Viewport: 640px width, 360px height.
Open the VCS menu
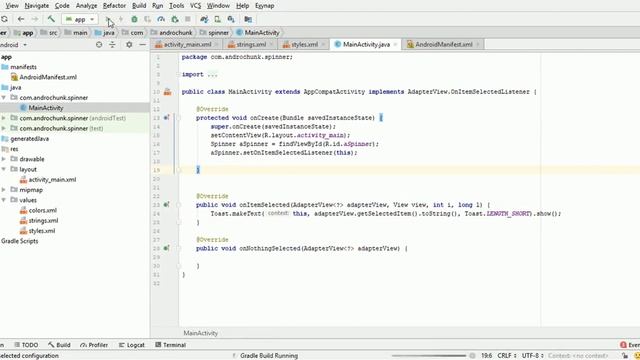[x=196, y=6]
